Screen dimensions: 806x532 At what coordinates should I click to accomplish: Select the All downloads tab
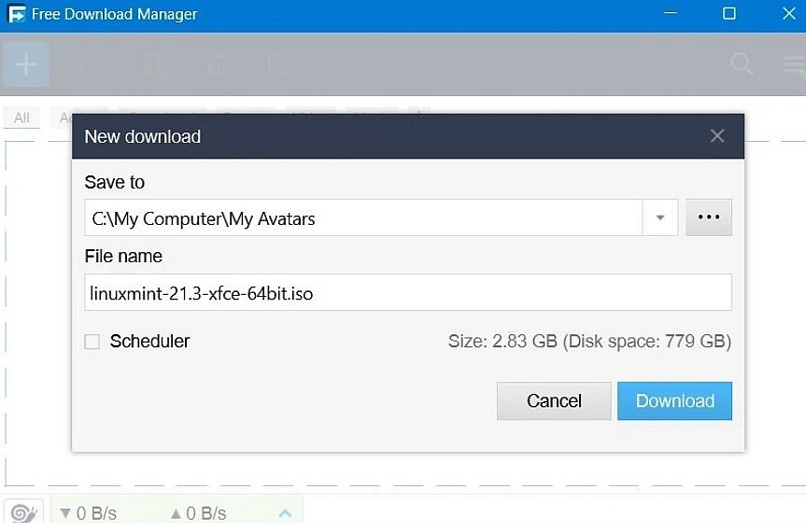[21, 118]
